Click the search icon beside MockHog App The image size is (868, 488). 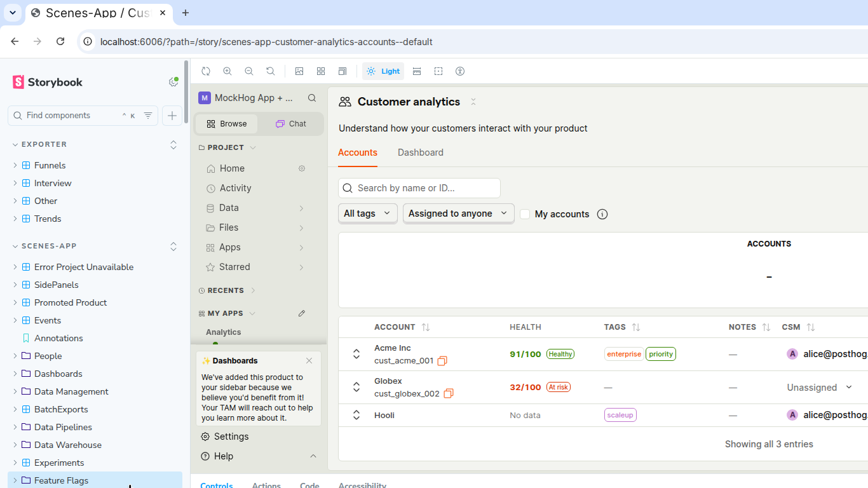(312, 98)
